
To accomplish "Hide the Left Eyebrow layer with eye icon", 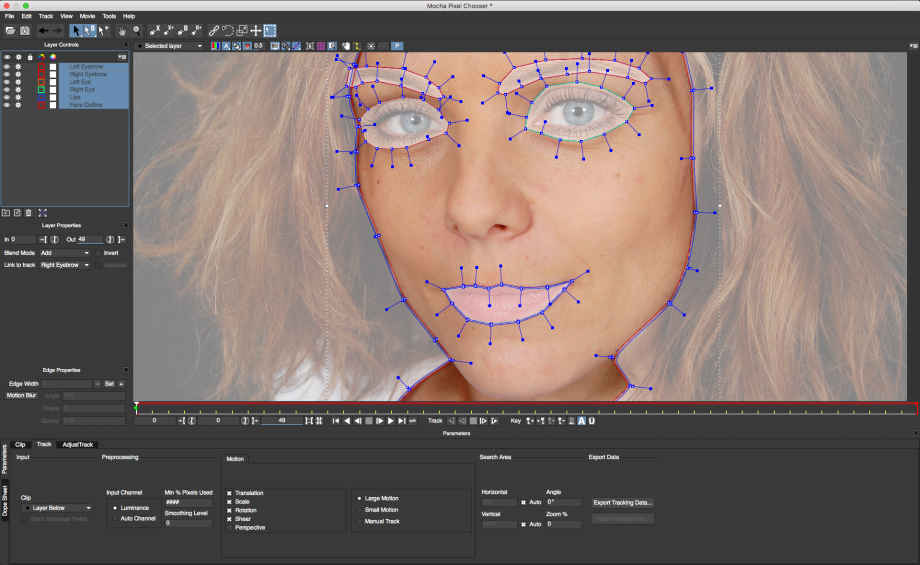I will (7, 67).
